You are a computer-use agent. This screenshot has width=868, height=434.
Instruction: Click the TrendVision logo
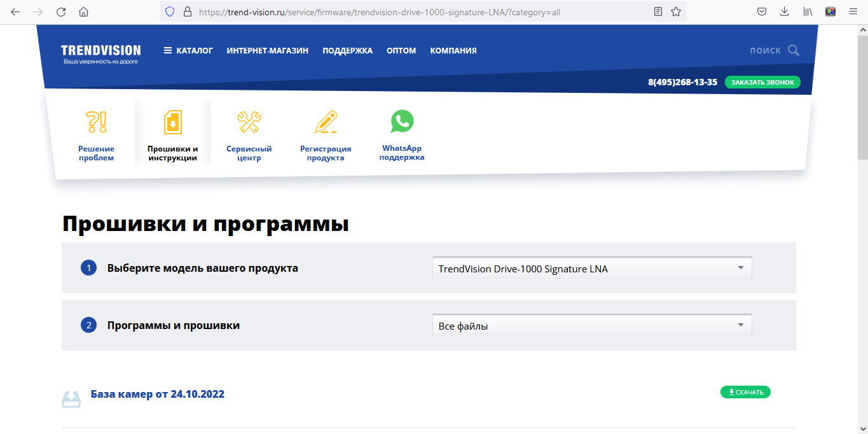coord(100,53)
